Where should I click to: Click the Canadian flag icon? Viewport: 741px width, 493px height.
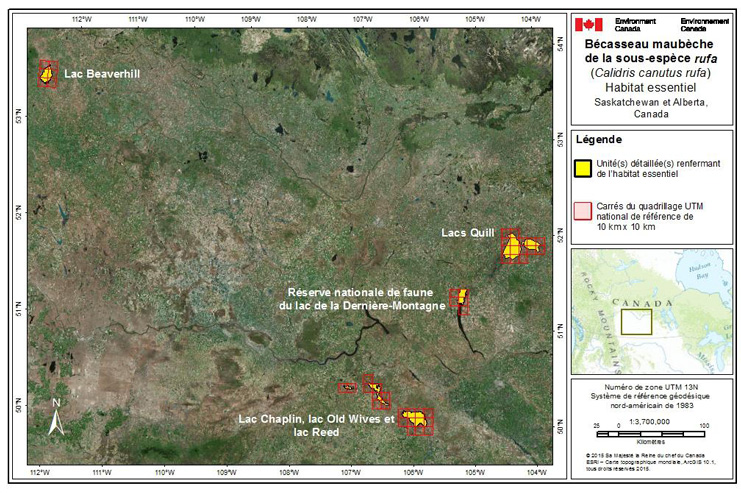[x=588, y=24]
